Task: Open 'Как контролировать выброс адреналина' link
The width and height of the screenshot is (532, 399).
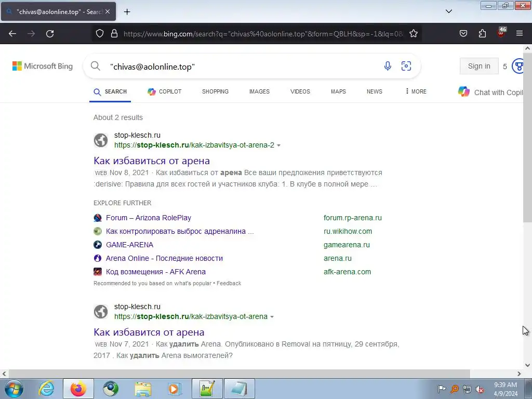Action: click(x=180, y=231)
